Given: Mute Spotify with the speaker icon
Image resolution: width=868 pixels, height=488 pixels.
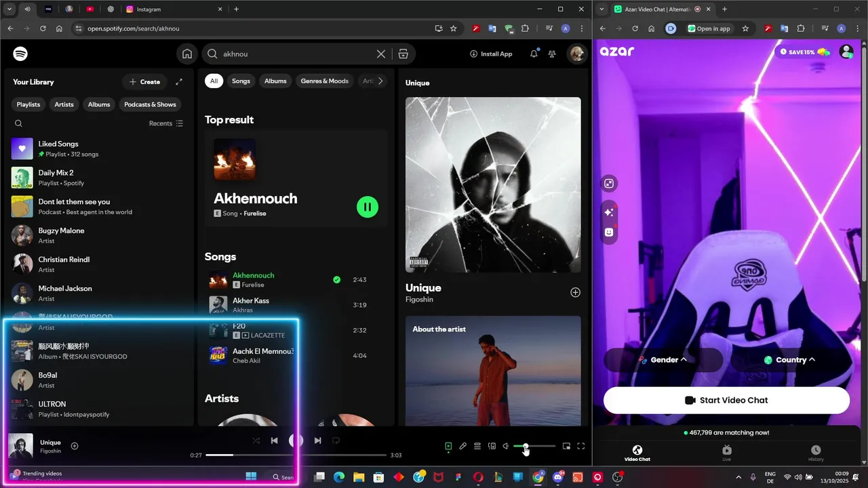Looking at the screenshot, I should pos(505,446).
